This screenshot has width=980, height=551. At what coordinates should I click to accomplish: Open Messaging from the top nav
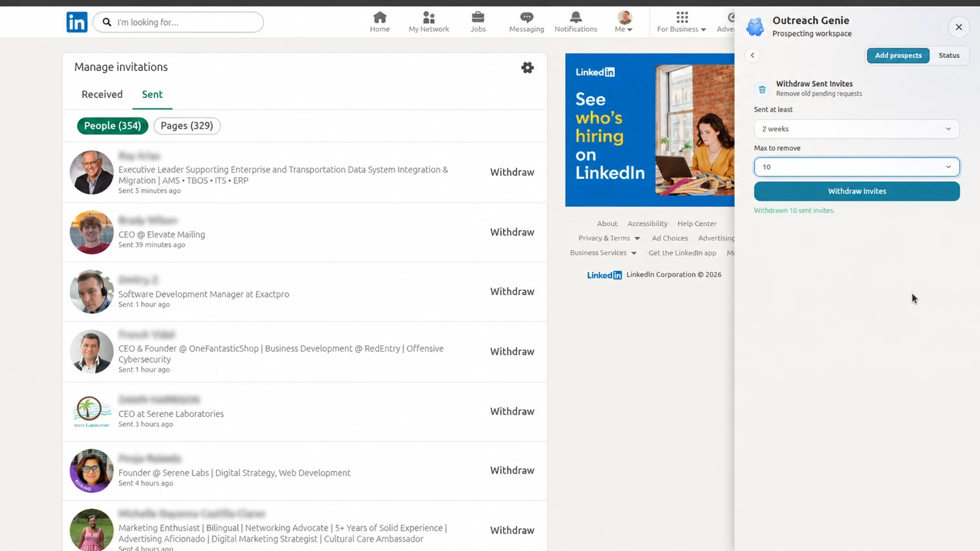pyautogui.click(x=527, y=22)
